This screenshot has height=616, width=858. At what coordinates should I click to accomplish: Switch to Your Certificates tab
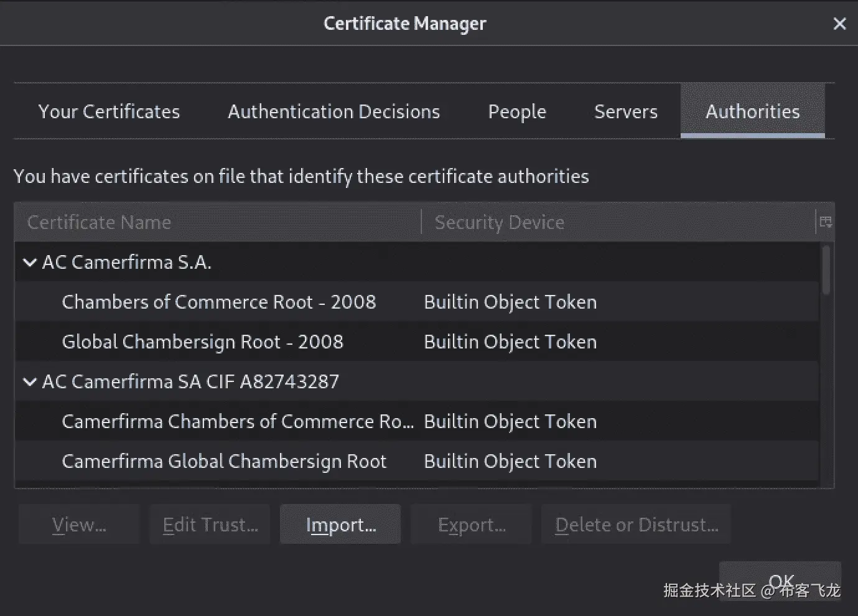(x=109, y=111)
